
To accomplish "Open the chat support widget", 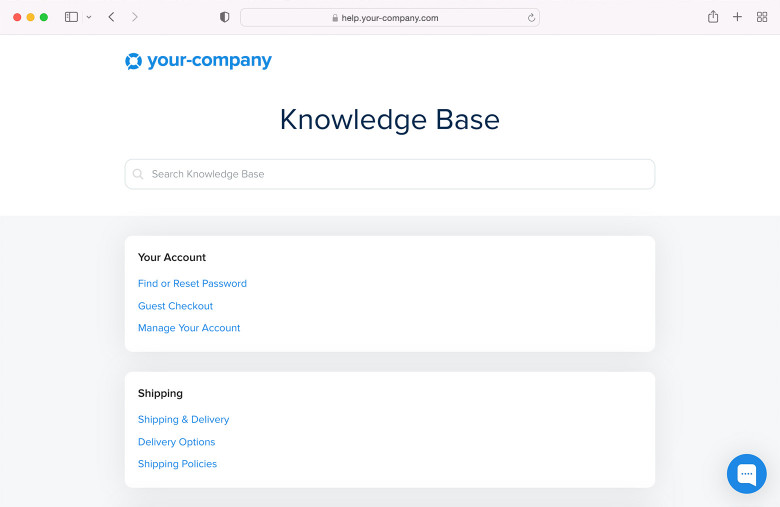I will pyautogui.click(x=746, y=474).
